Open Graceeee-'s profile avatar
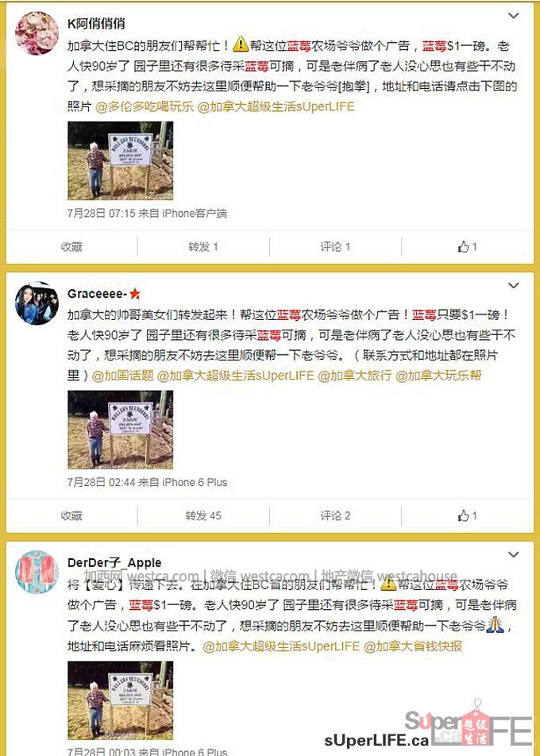Screen dimensions: 540x756 click(x=37, y=303)
